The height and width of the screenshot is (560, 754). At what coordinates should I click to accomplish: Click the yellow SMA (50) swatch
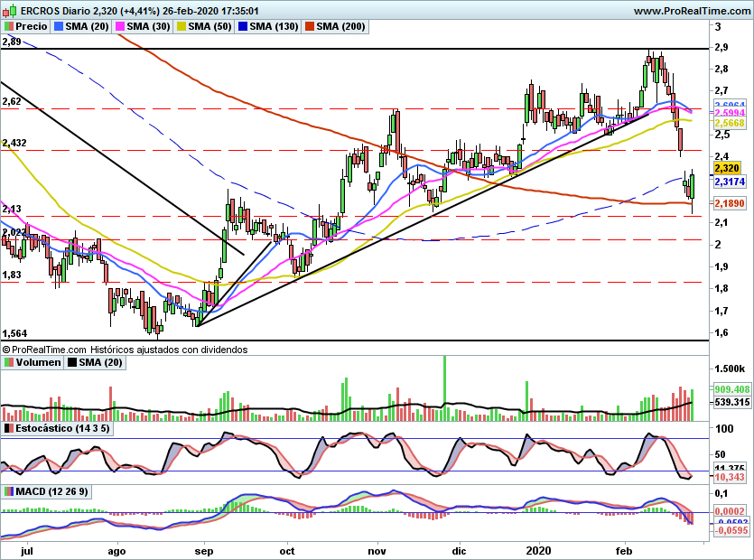click(182, 26)
